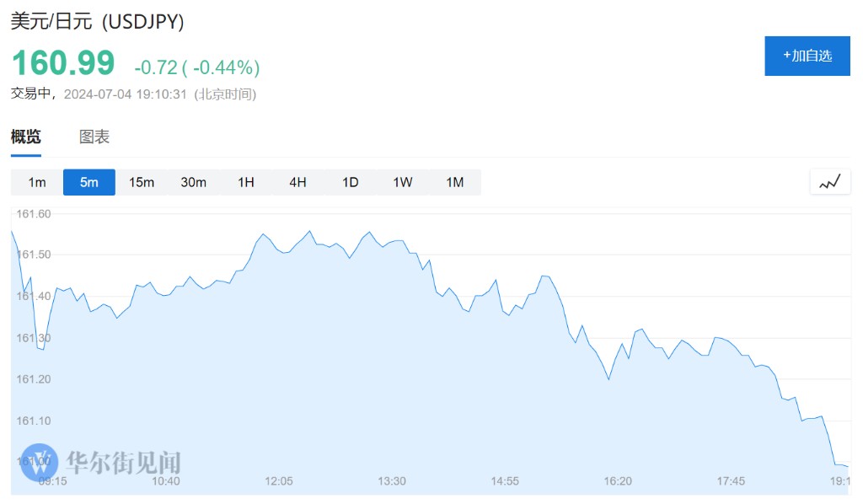
Task: Switch to the 1D daily view
Action: (351, 182)
